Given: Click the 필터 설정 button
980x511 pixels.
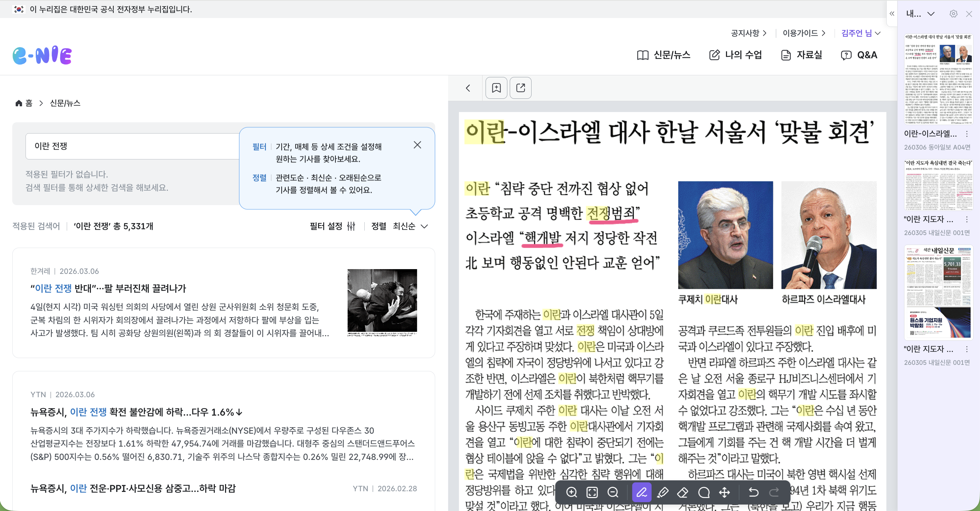Looking at the screenshot, I should coord(332,227).
